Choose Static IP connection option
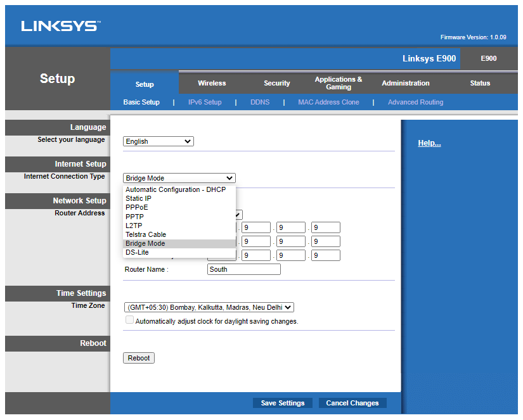 [x=138, y=198]
